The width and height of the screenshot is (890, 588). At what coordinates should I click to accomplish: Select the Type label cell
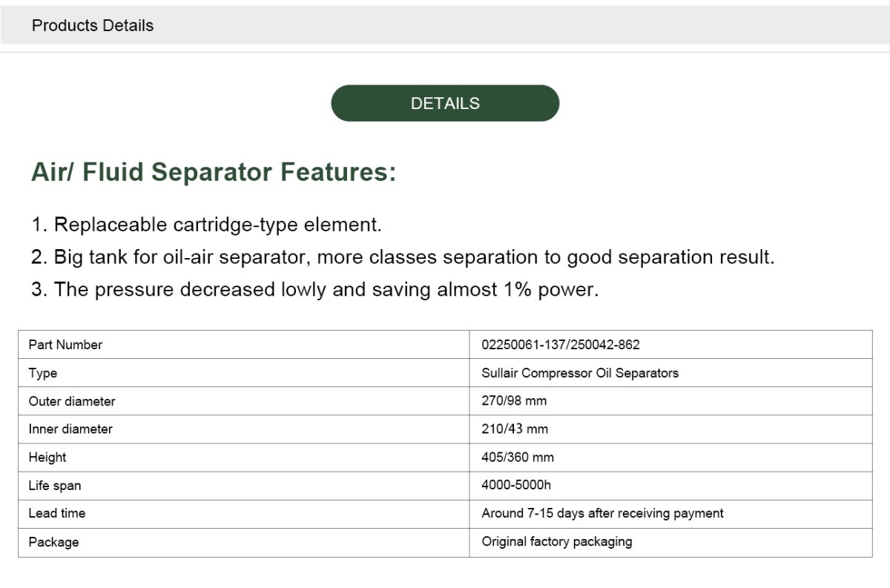pyautogui.click(x=244, y=373)
